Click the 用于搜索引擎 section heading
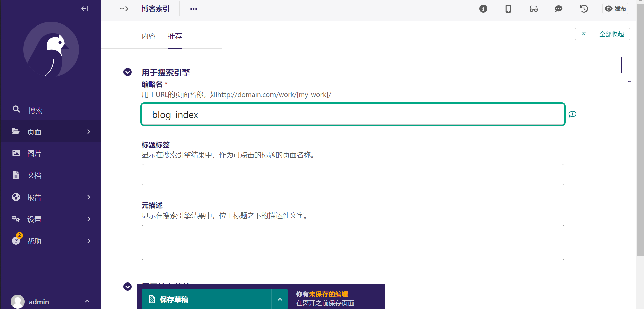This screenshot has height=309, width=644. pyautogui.click(x=166, y=72)
